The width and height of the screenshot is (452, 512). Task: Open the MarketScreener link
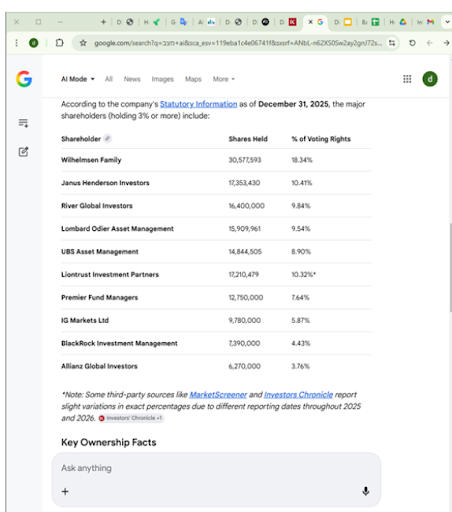coord(218,395)
